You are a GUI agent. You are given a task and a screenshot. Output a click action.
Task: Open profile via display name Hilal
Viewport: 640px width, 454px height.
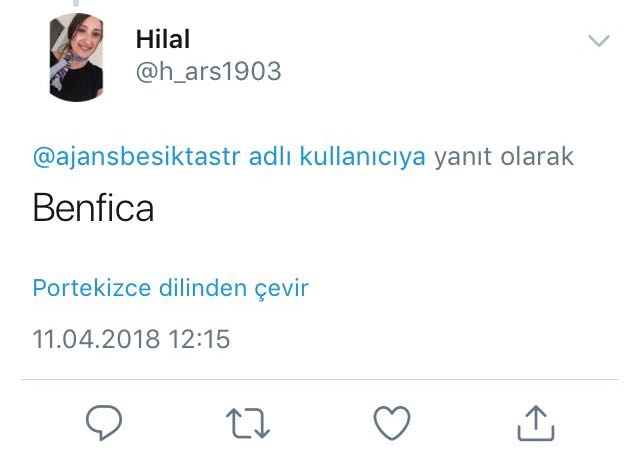point(163,39)
